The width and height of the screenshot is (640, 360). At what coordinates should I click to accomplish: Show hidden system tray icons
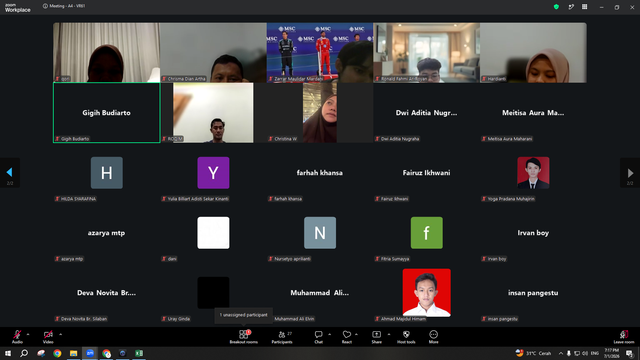(x=561, y=353)
